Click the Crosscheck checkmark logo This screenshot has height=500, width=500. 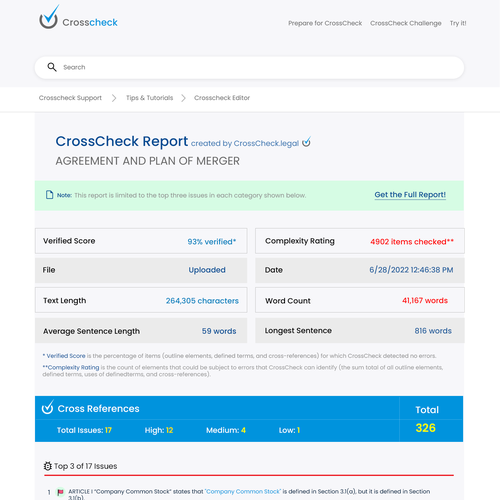point(49,17)
